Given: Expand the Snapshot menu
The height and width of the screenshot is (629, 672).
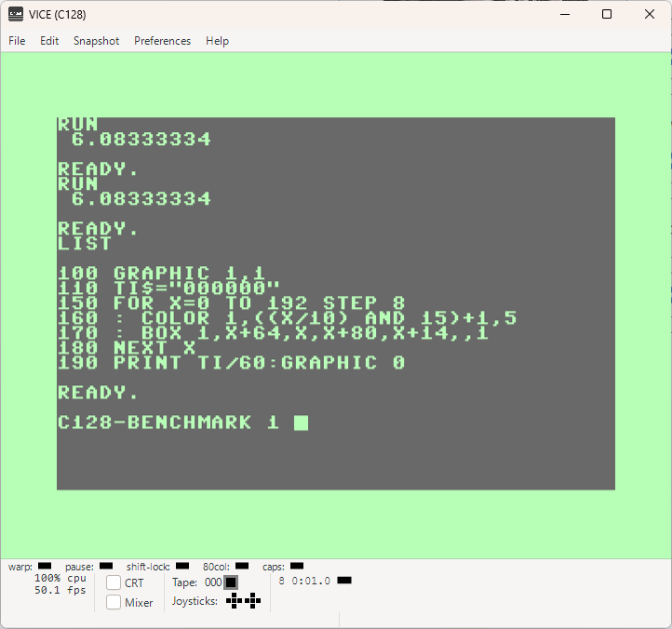Looking at the screenshot, I should (97, 41).
